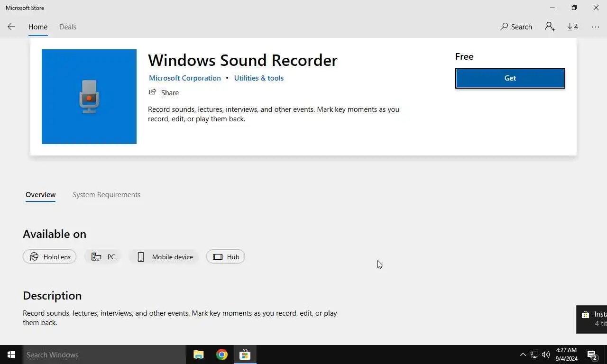Open Search in the Store header

tap(516, 27)
